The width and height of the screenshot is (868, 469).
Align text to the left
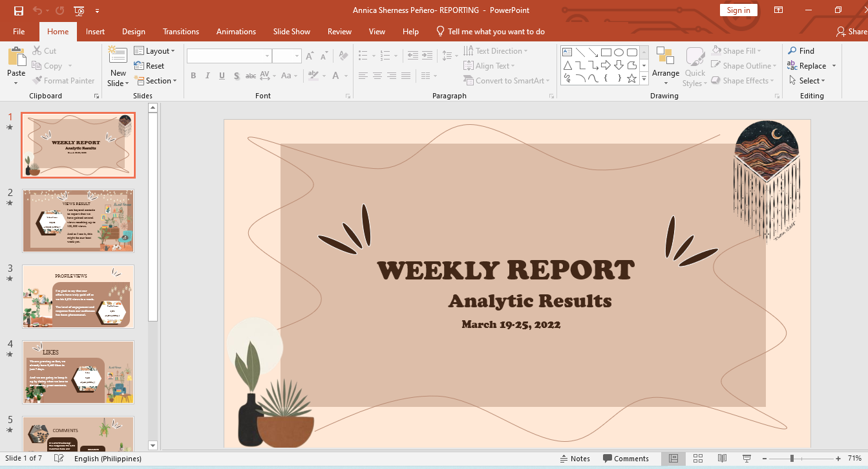(x=363, y=76)
